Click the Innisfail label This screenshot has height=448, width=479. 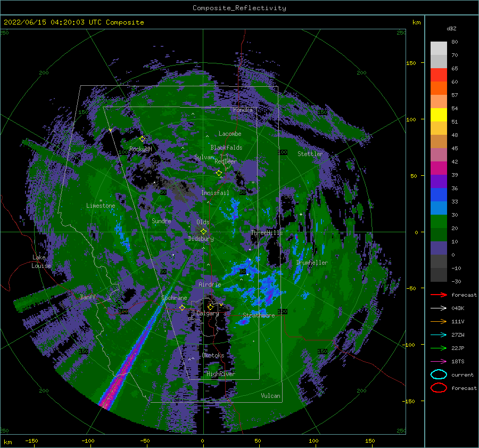[x=215, y=193]
